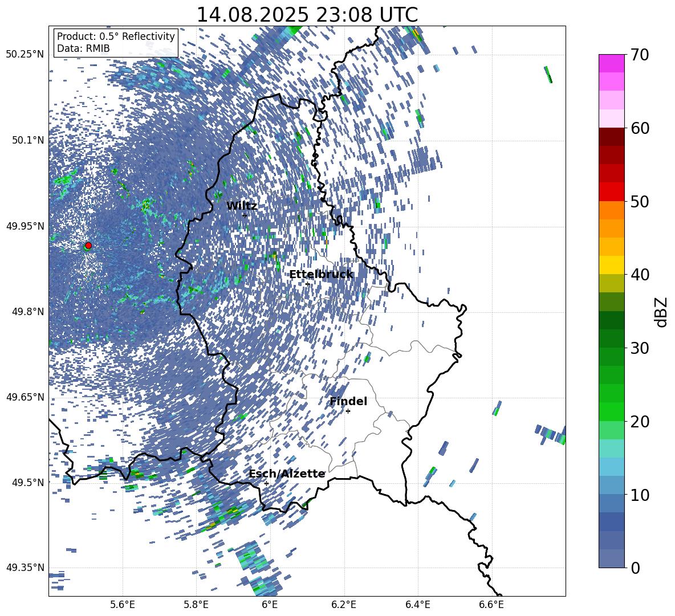Click the Esch/Alzette cross marker
The image size is (675, 616).
[266, 483]
